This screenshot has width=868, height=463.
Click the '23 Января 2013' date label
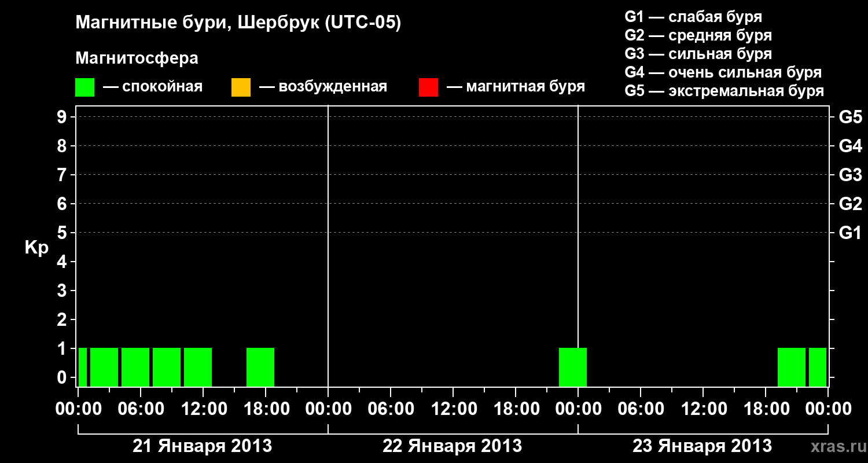(703, 446)
